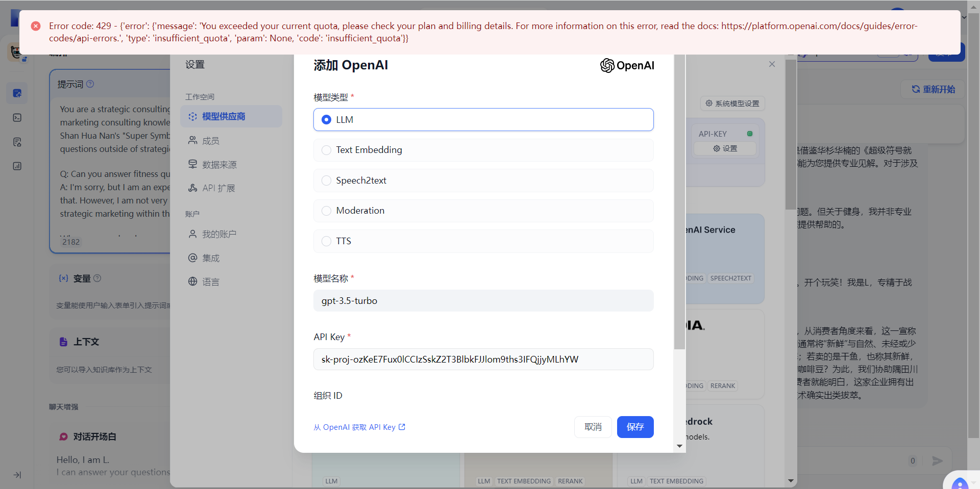
Task: Click the 成员 people icon
Action: coord(192,140)
